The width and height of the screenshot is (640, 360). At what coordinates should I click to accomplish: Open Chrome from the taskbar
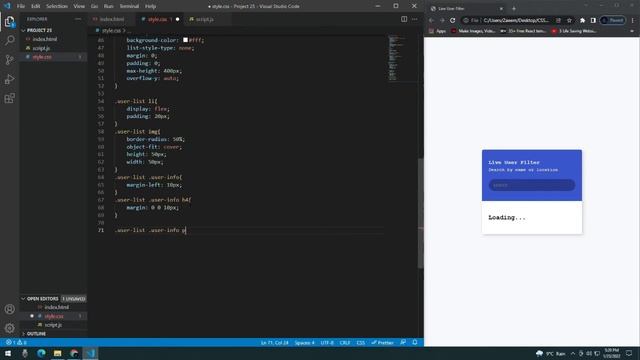point(74,353)
